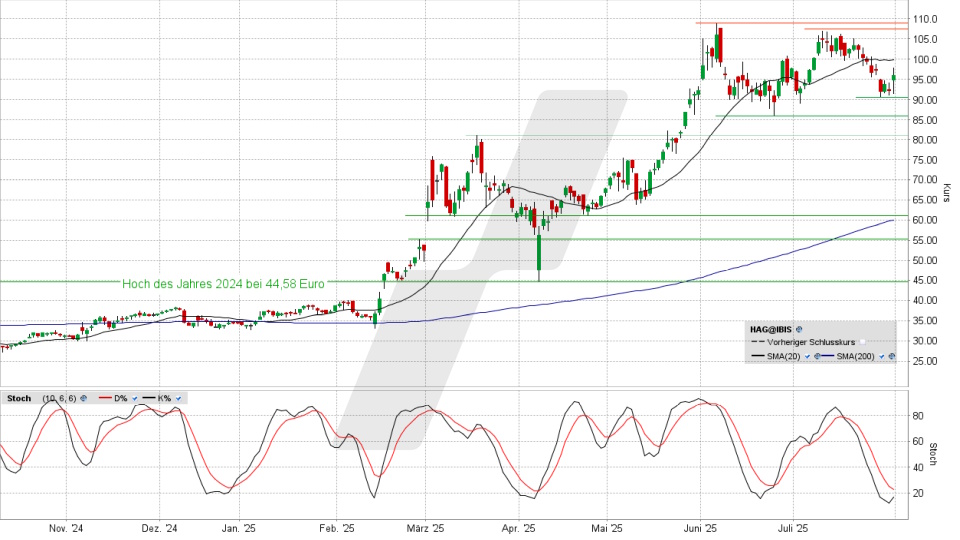Image resolution: width=960 pixels, height=540 pixels.
Task: Click the SMA(20) legend label
Action: pyautogui.click(x=784, y=356)
